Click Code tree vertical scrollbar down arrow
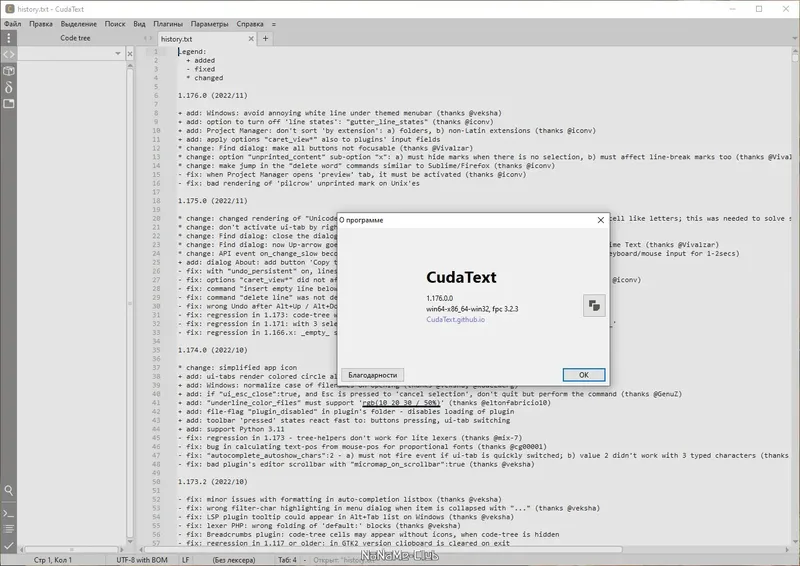This screenshot has height=566, width=800. click(x=130, y=542)
